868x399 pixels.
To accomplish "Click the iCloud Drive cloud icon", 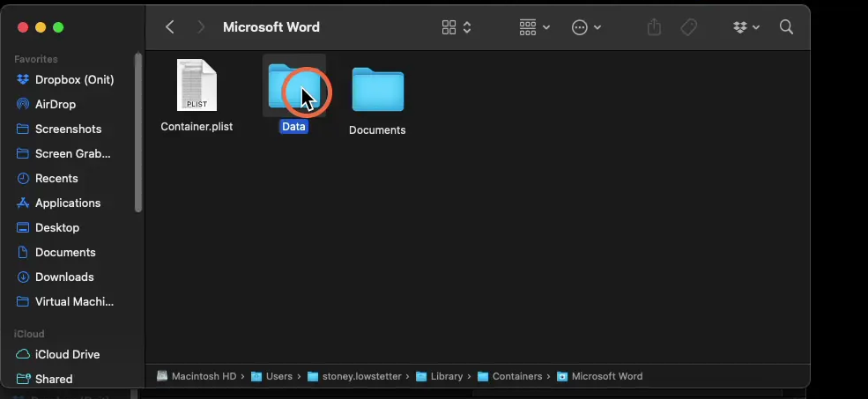I will pos(23,354).
